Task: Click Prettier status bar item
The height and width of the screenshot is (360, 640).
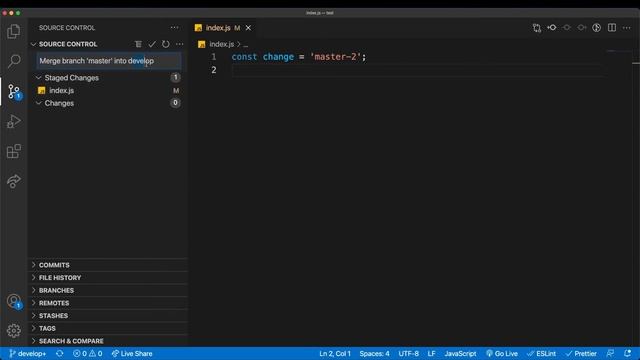Action: coord(581,353)
